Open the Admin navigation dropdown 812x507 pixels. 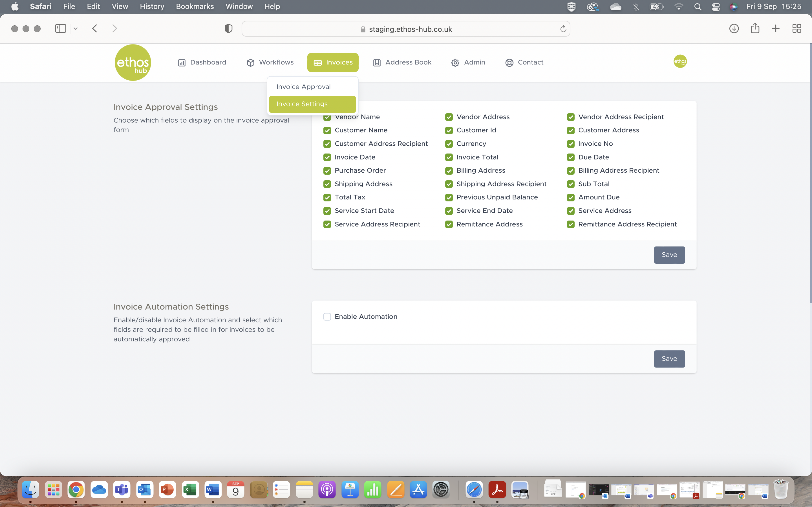468,62
